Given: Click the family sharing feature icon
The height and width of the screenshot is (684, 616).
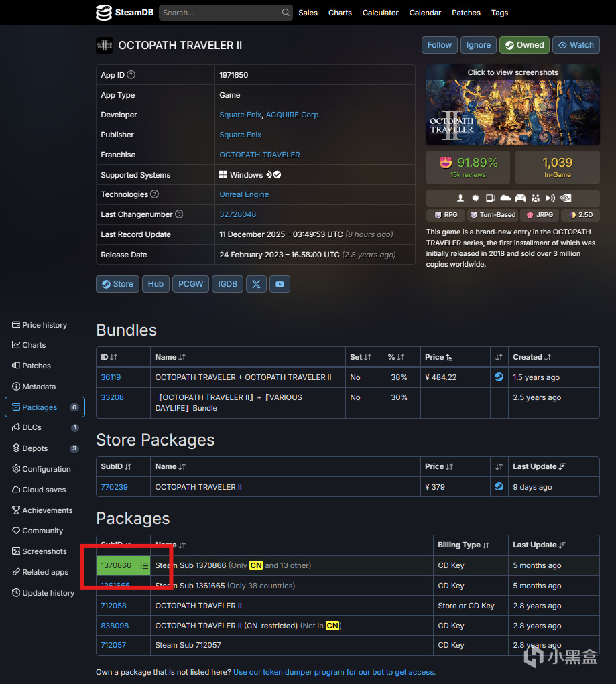Looking at the screenshot, I should pos(536,198).
